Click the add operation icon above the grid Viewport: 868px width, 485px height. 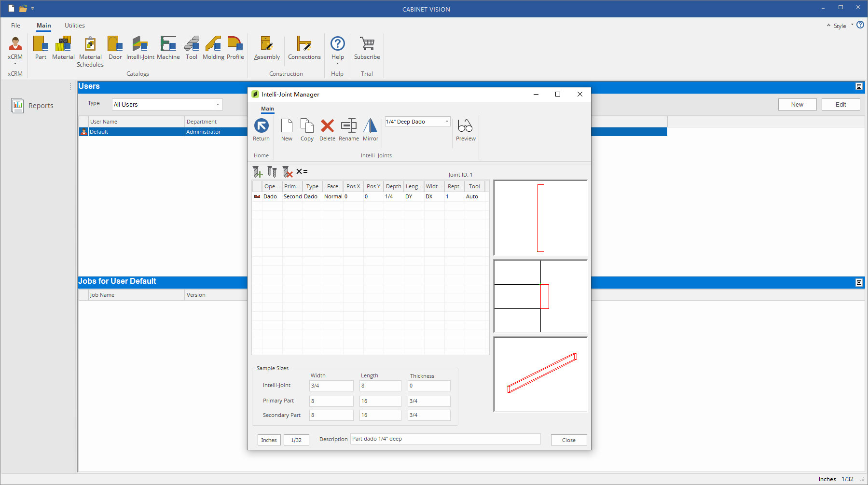(x=258, y=172)
